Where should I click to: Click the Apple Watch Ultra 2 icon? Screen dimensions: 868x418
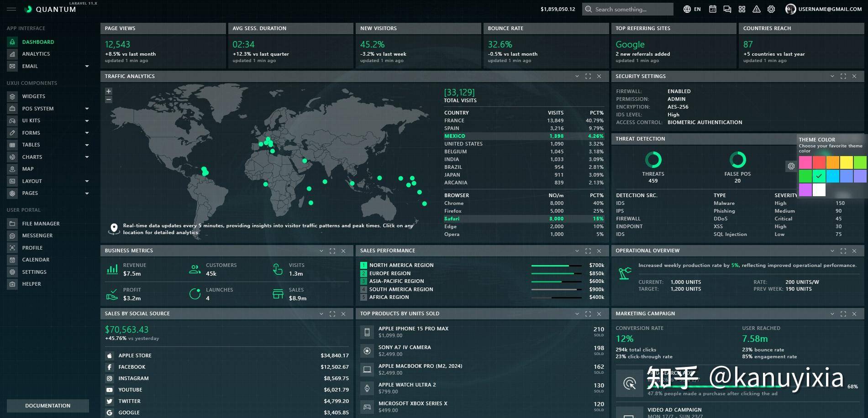pyautogui.click(x=367, y=388)
